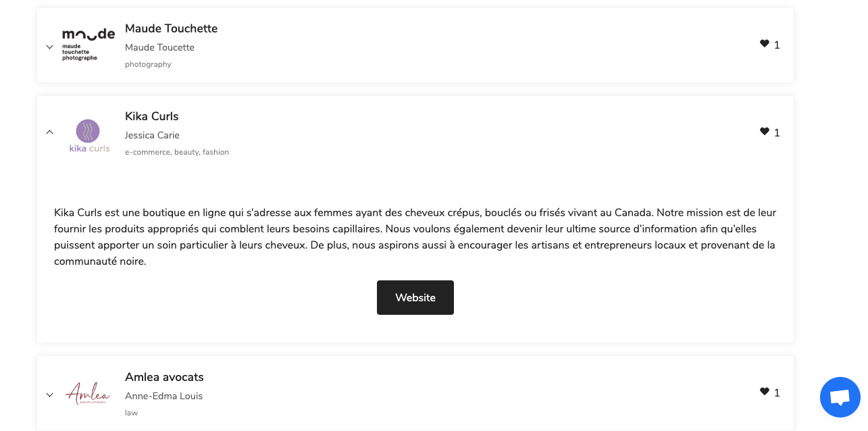Click the heart icon on Maude Touchette

pos(764,44)
